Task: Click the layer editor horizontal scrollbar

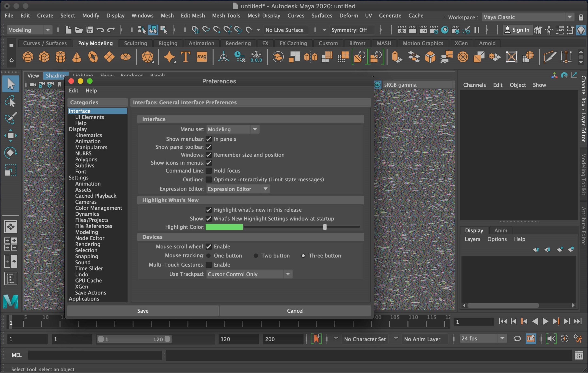Action: (x=503, y=305)
